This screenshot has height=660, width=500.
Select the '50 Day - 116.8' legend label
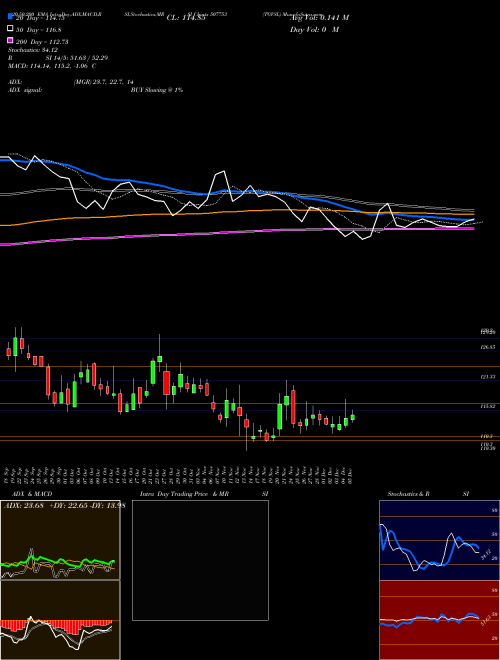point(38,30)
